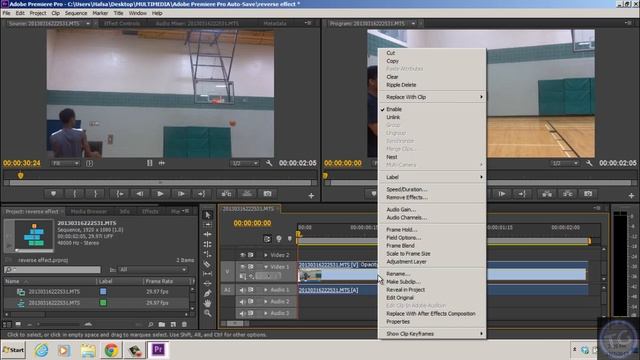The image size is (640, 360).
Task: Select the Slip tool
Action: 208,274
